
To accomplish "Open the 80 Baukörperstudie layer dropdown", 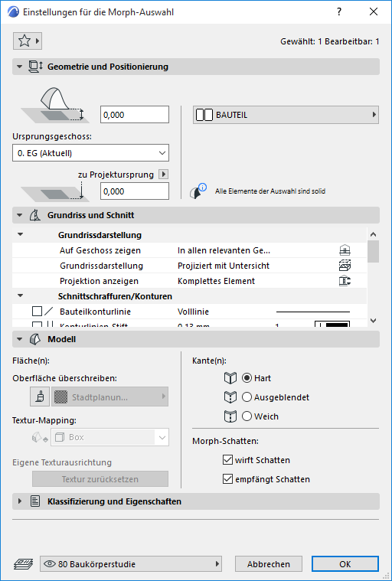I will (x=131, y=564).
